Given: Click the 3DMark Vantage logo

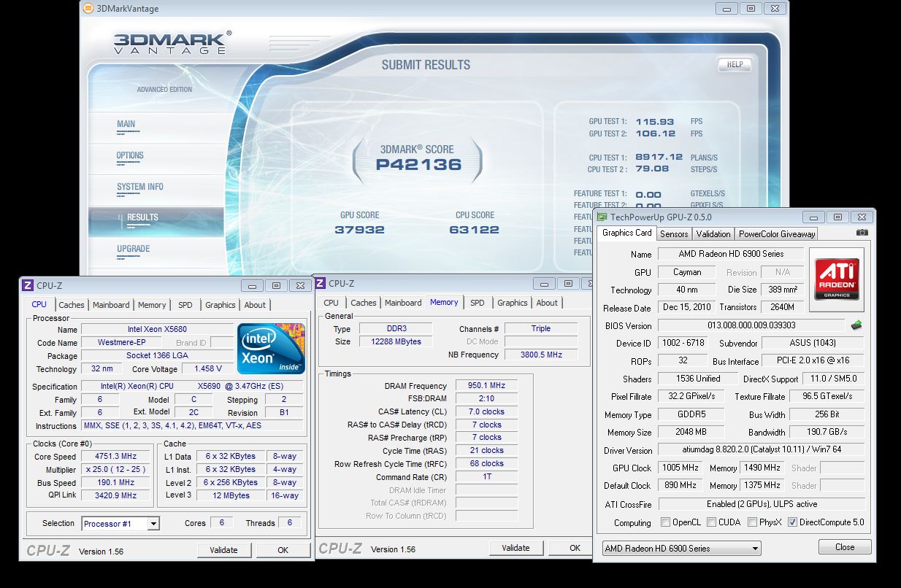Looking at the screenshot, I should coord(172,43).
